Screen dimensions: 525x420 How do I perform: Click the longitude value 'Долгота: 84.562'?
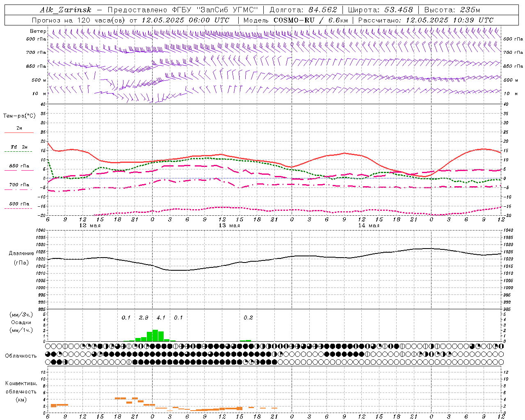(x=303, y=10)
